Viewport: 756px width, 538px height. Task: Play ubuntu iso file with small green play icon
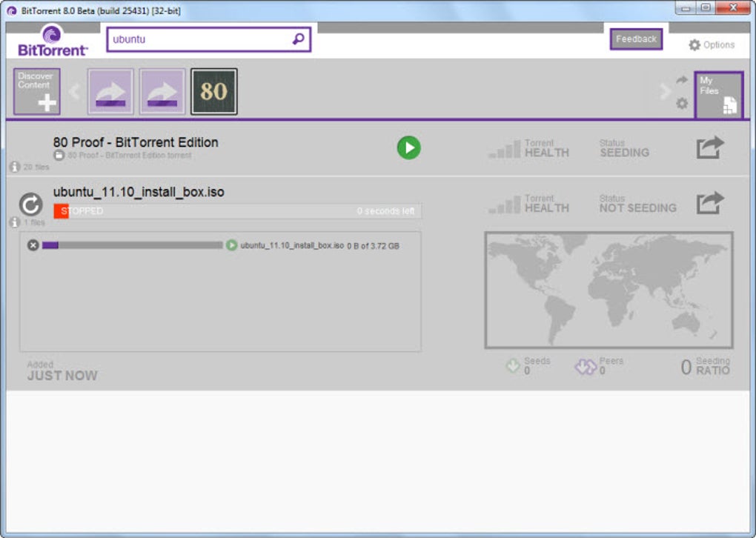[231, 245]
